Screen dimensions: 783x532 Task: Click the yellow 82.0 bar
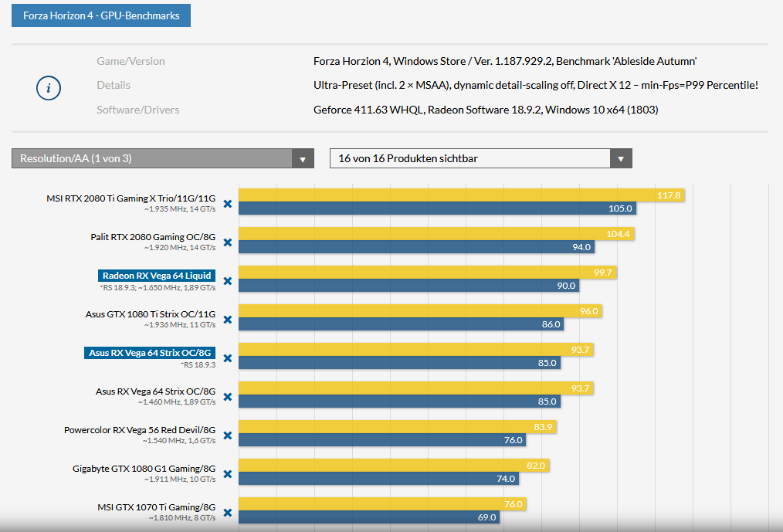tap(394, 466)
